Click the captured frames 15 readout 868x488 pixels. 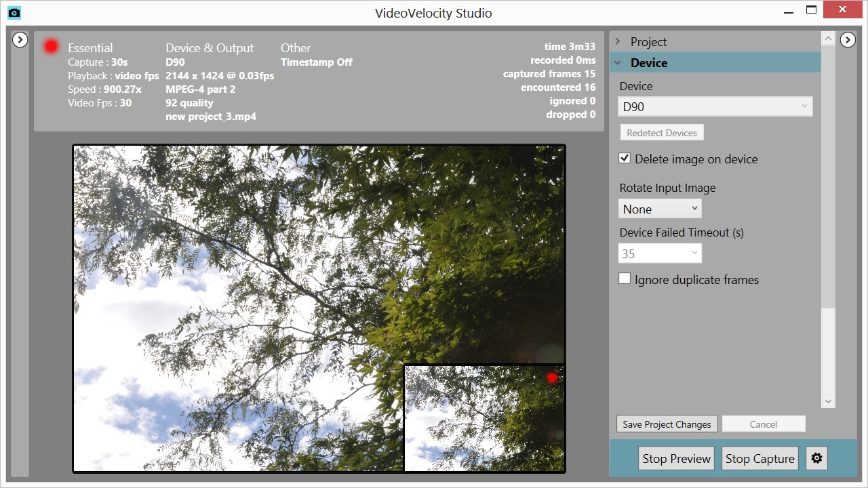pos(549,74)
